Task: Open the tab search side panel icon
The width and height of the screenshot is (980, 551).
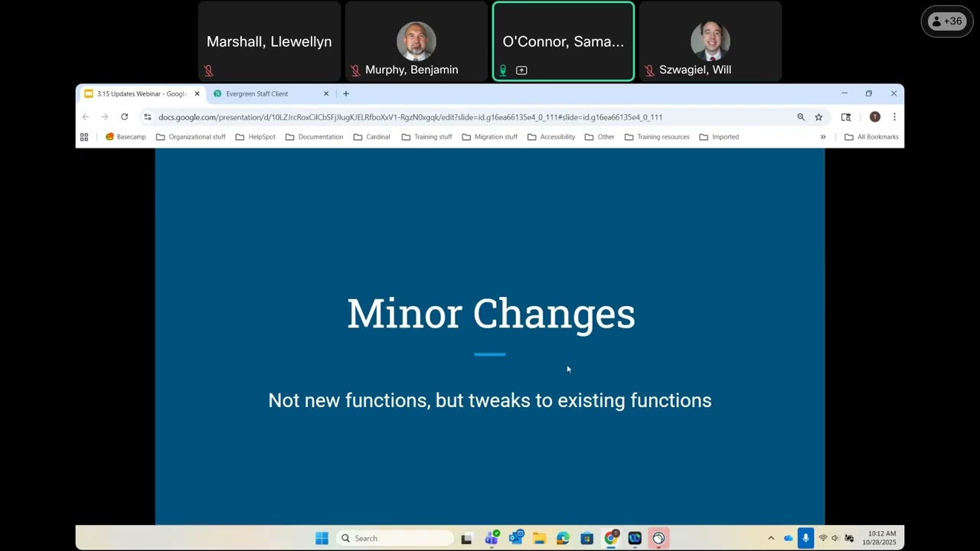Action: (846, 117)
